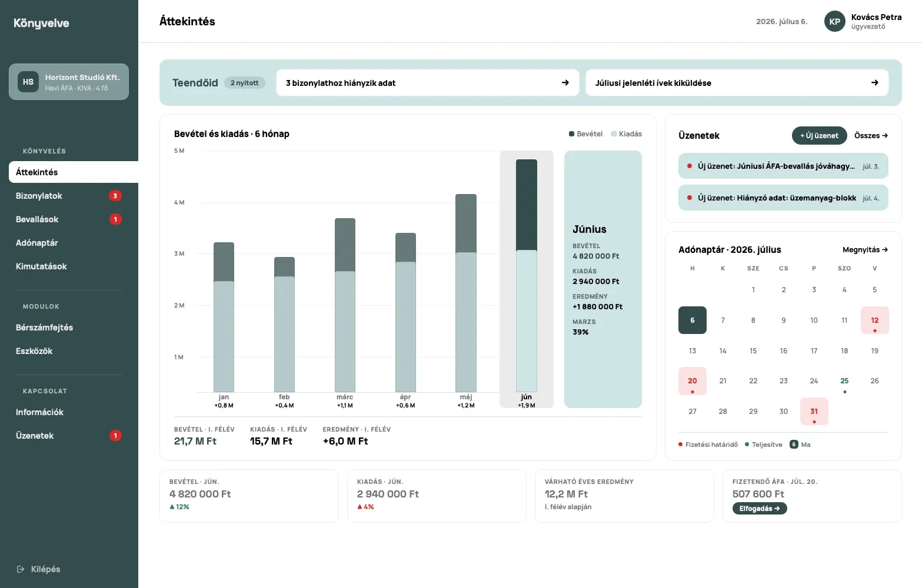Open the Horizont Studió Kft. company switcher
This screenshot has width=922, height=588.
(x=69, y=82)
